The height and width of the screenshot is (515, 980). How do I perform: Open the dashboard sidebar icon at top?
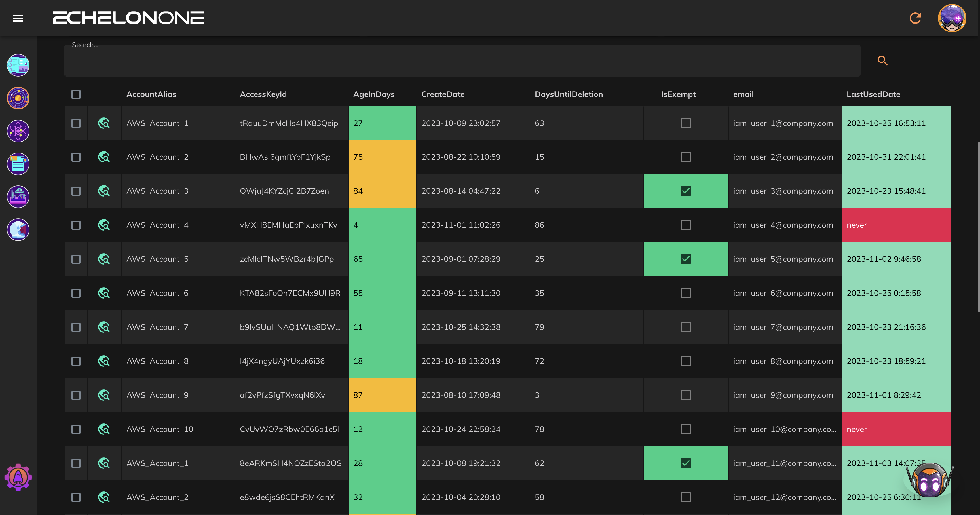(18, 65)
